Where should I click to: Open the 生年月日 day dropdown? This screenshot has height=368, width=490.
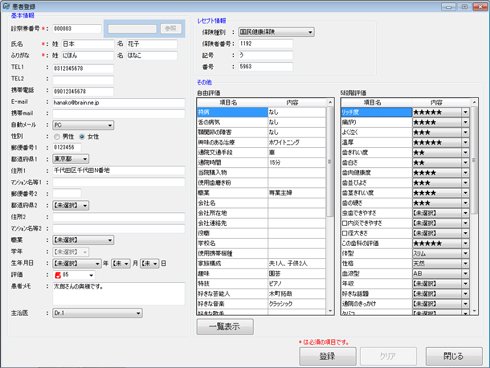point(149,263)
